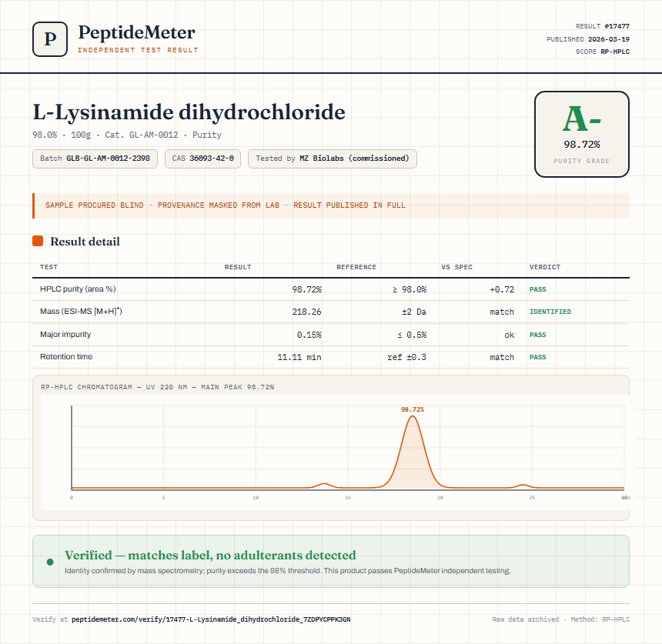Click PASS verdict in Major impurity row
Viewport: 662px width, 644px height.
pyautogui.click(x=537, y=335)
